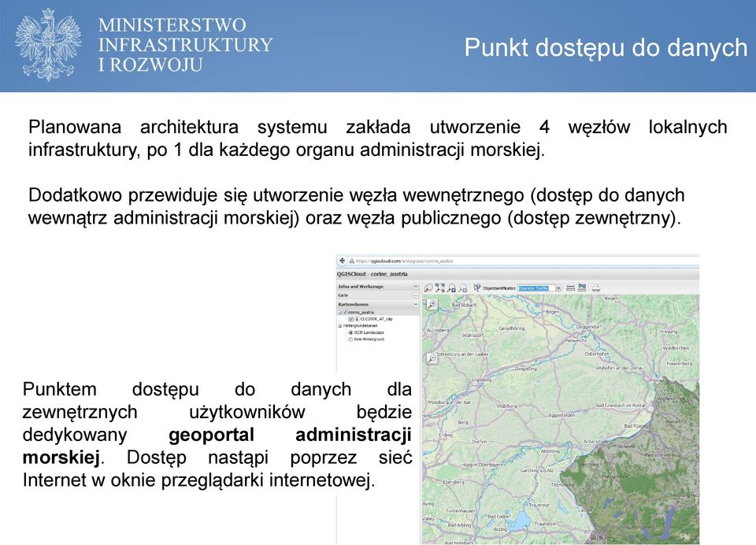This screenshot has height=545, width=756.
Task: Click the Ministerstwo Infrastruktury i Rozwoju eagle emblem
Action: pyautogui.click(x=48, y=45)
